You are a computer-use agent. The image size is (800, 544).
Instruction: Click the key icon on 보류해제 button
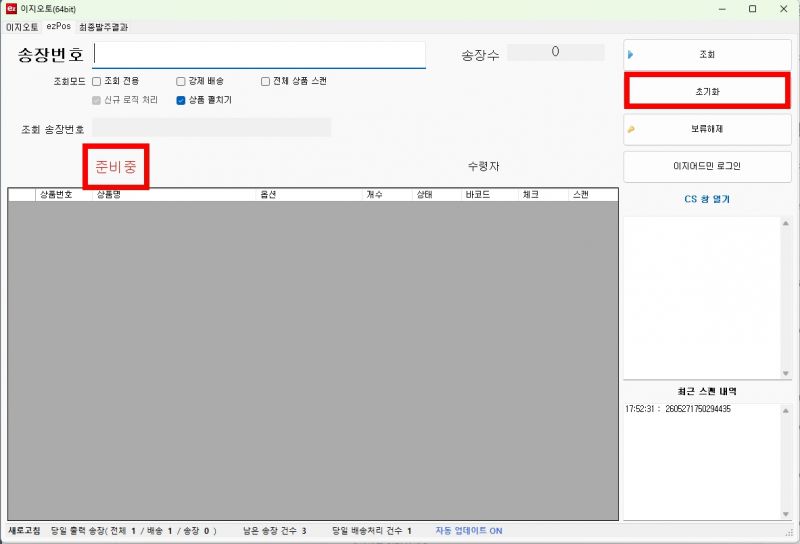tap(631, 129)
